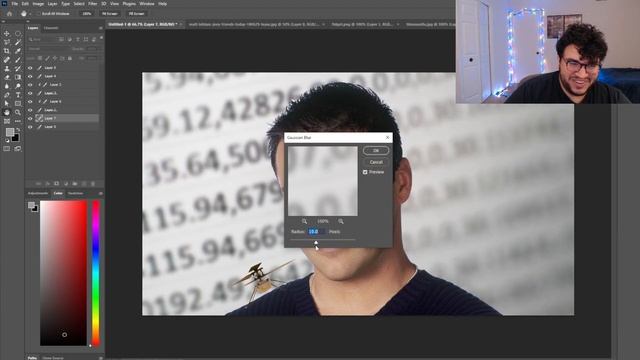Open the layer filter Kind dropdown
Viewport: 640px width, 360px height.
point(43,40)
